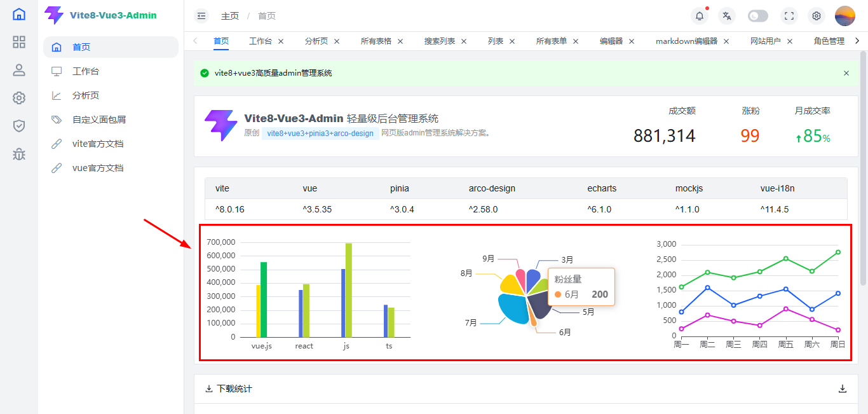Close the 所有表单 tab
Screen dimensions: 868x414
(576, 41)
